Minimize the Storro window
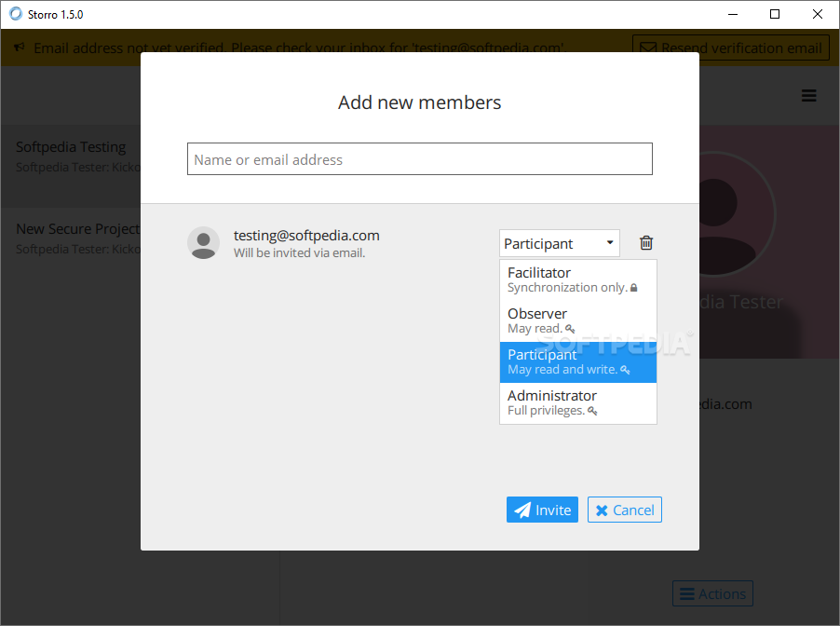This screenshot has height=626, width=840. tap(733, 15)
